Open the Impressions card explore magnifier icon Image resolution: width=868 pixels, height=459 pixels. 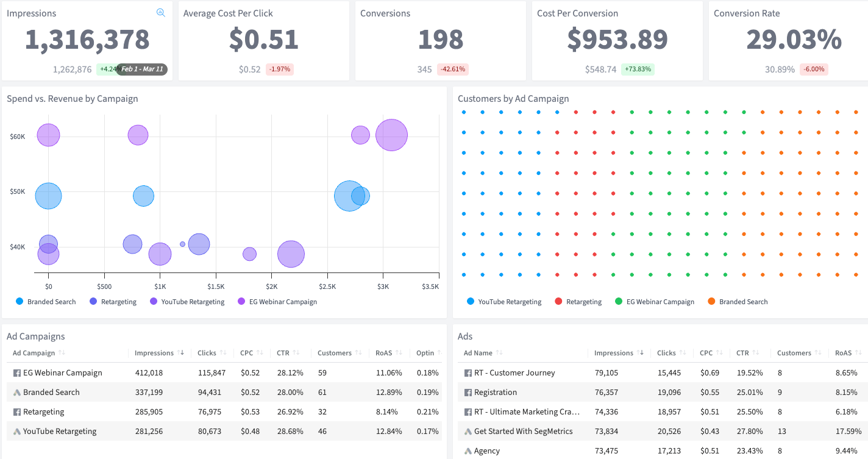[161, 13]
